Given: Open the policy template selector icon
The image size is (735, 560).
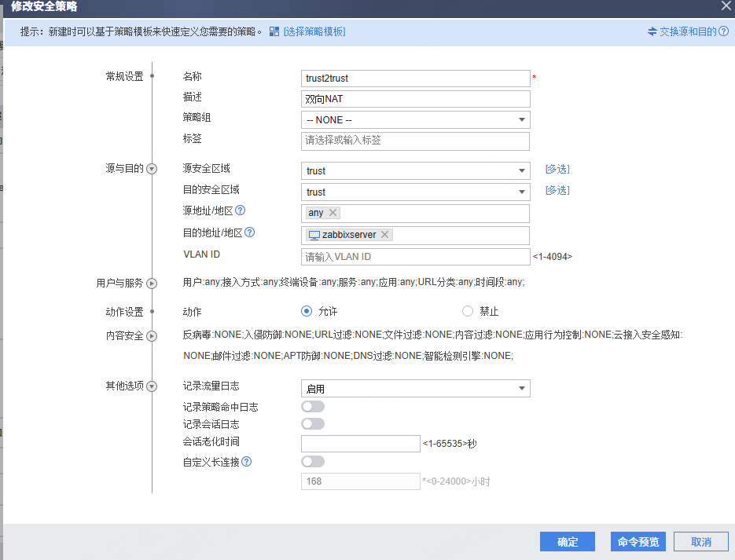Looking at the screenshot, I should point(274,31).
